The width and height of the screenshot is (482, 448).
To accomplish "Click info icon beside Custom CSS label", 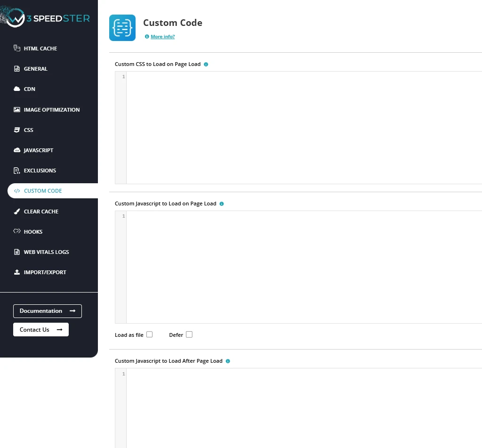I will 206,64.
